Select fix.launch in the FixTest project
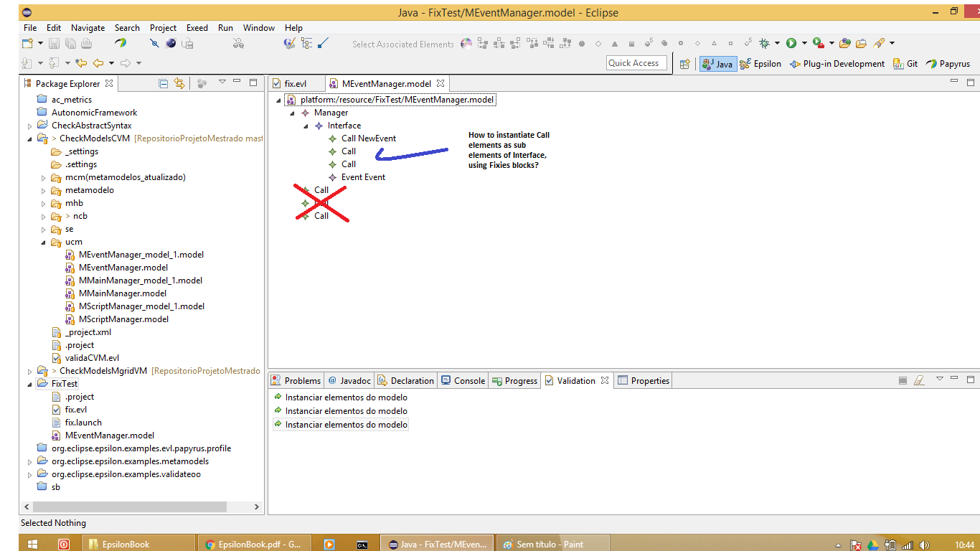This screenshot has height=551, width=980. click(83, 423)
